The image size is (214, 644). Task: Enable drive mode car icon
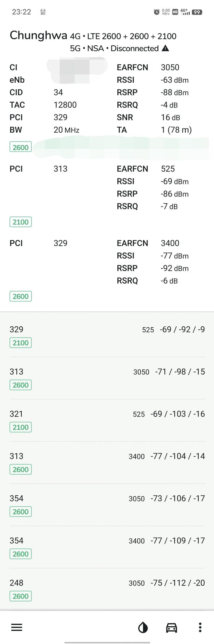pyautogui.click(x=171, y=628)
